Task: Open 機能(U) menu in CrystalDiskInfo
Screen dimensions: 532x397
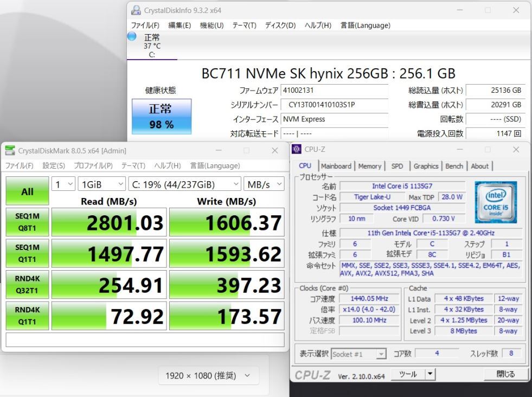Action: (x=211, y=25)
